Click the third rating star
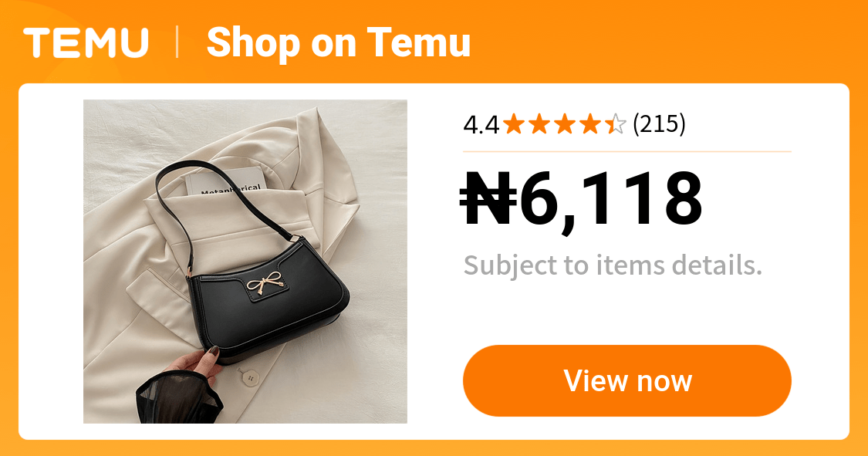The height and width of the screenshot is (456, 868). [565, 124]
